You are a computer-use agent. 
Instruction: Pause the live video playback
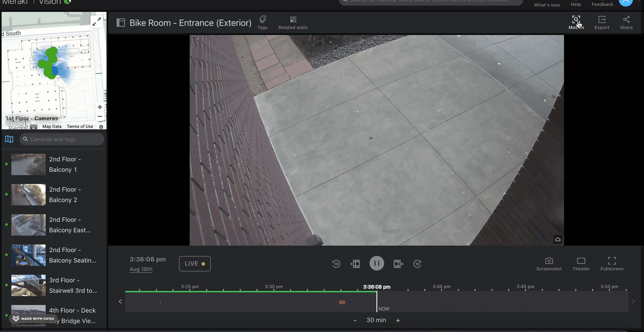(376, 263)
